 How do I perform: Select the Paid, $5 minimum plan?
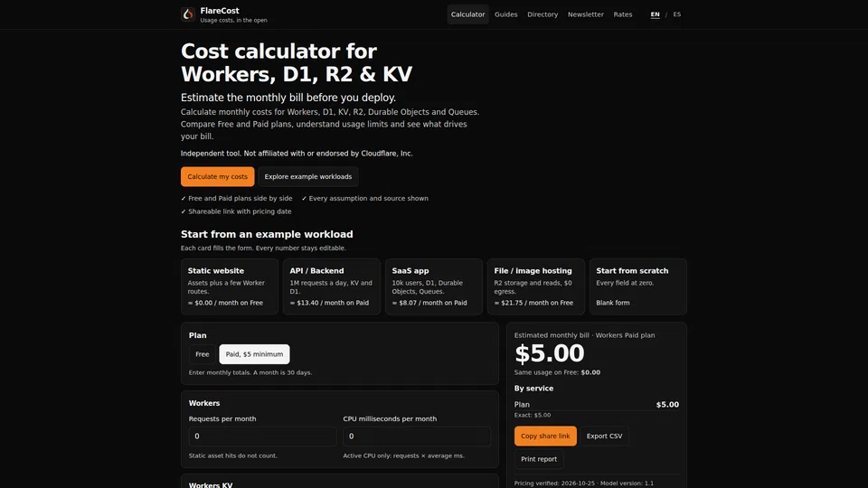click(254, 354)
